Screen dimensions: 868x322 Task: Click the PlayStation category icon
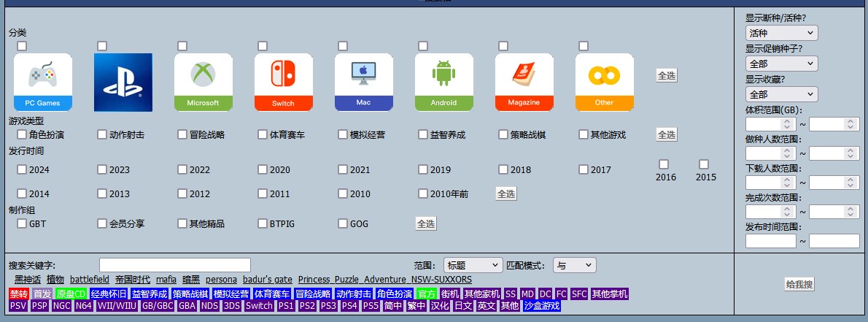click(x=123, y=83)
